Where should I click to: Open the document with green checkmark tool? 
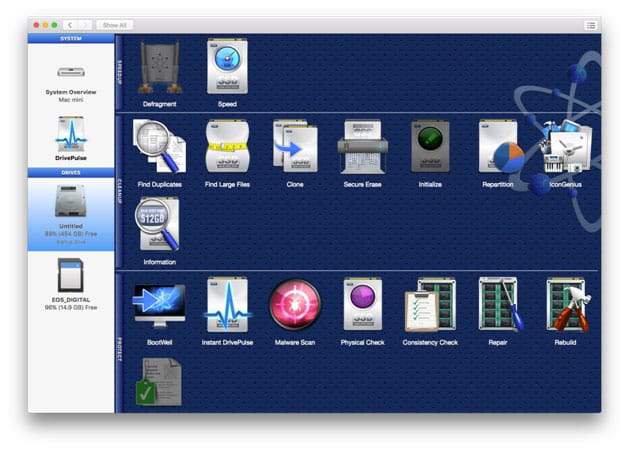click(159, 382)
